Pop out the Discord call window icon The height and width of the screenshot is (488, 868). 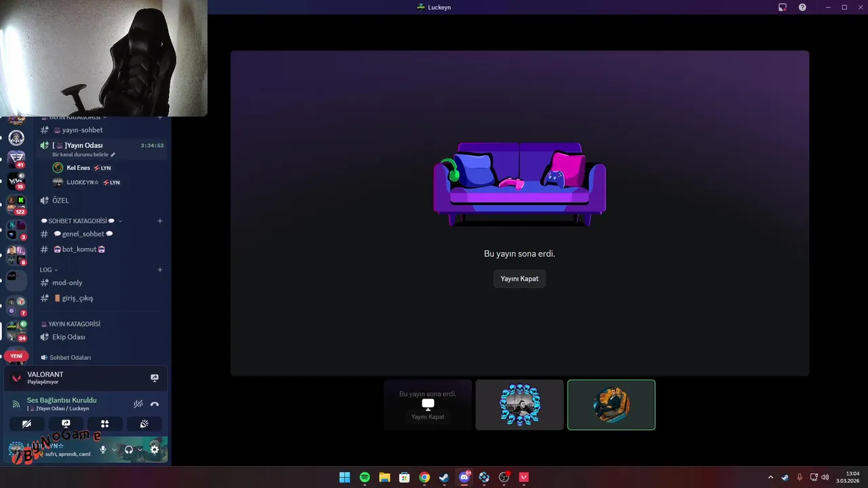[x=783, y=7]
